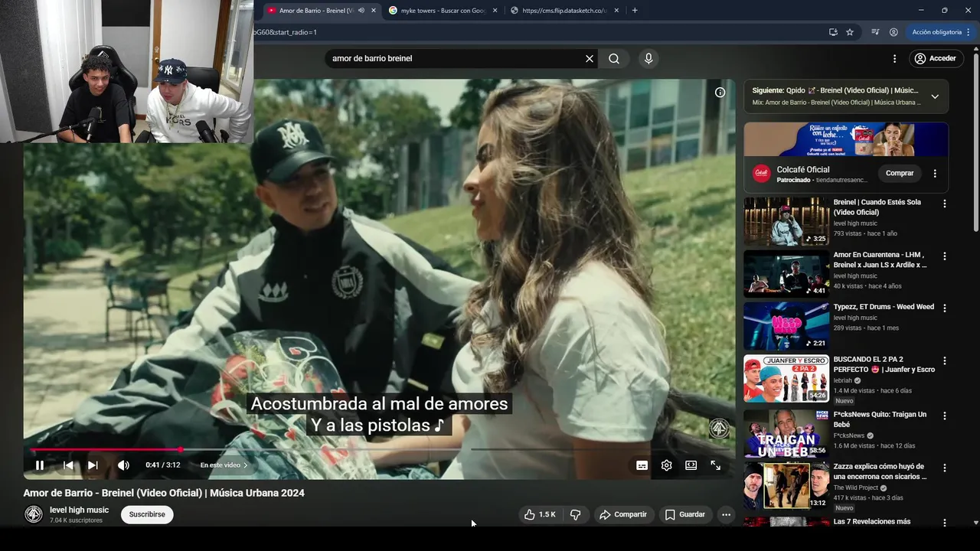The width and height of the screenshot is (980, 551).
Task: Open browser profile icon
Action: point(893,32)
